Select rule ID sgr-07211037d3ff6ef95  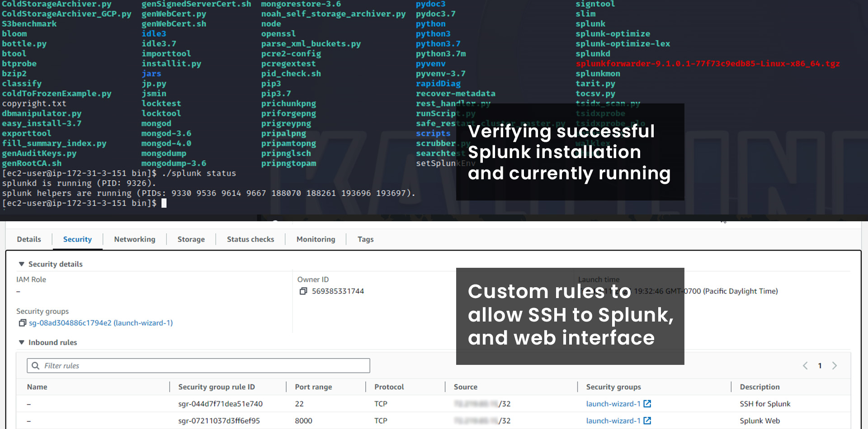[219, 420]
